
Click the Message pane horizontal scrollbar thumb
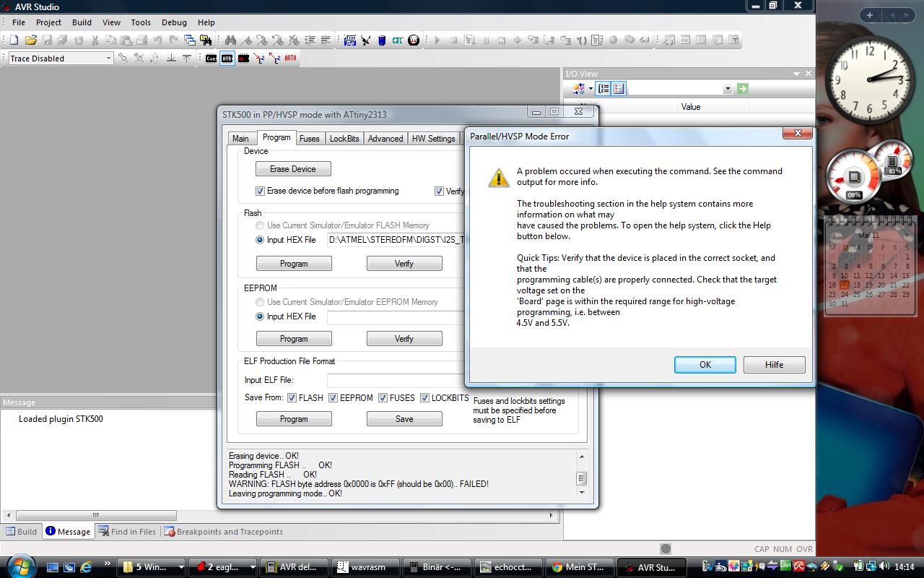[96, 515]
